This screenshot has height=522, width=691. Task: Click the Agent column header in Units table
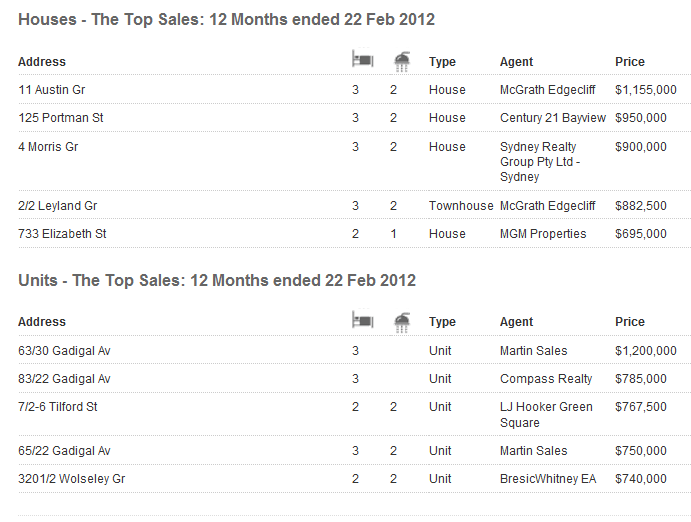click(516, 322)
